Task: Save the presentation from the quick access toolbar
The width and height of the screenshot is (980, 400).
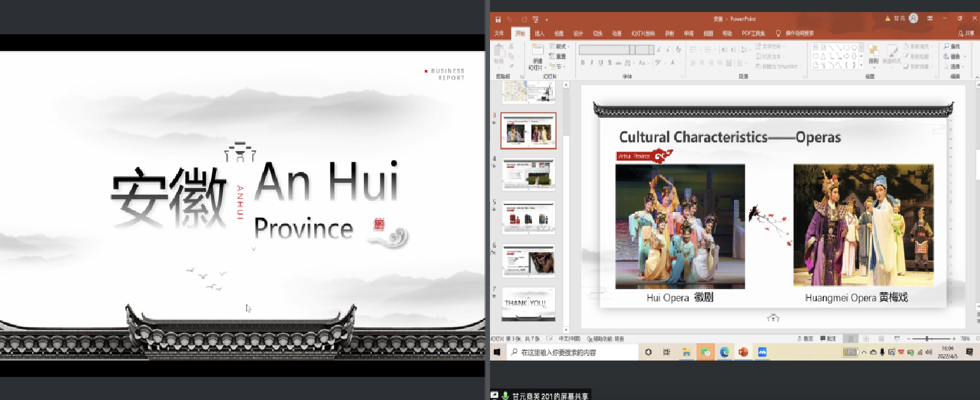Action: (x=498, y=20)
